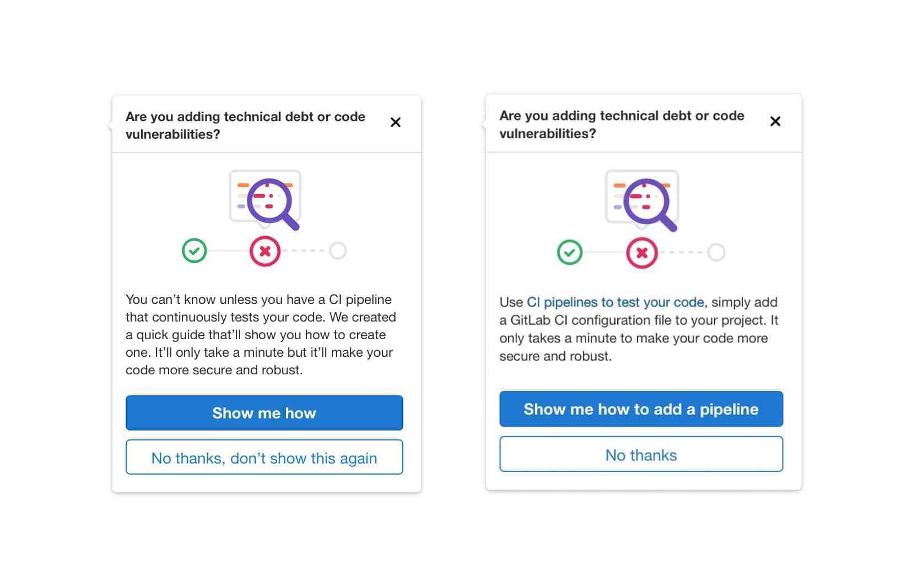Click the right popover title text

[622, 124]
